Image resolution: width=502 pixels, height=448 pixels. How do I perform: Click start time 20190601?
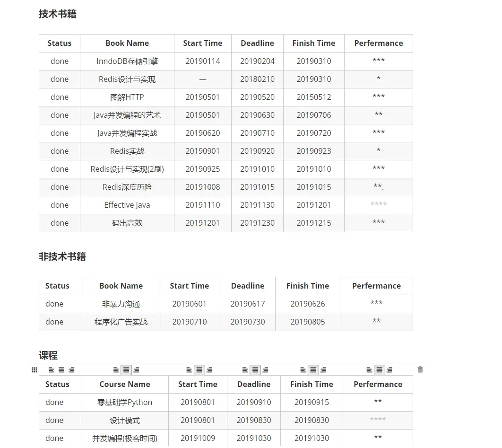190,304
